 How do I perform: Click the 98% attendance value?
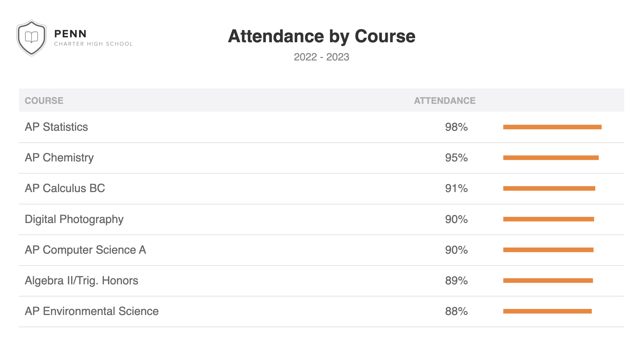pos(456,127)
